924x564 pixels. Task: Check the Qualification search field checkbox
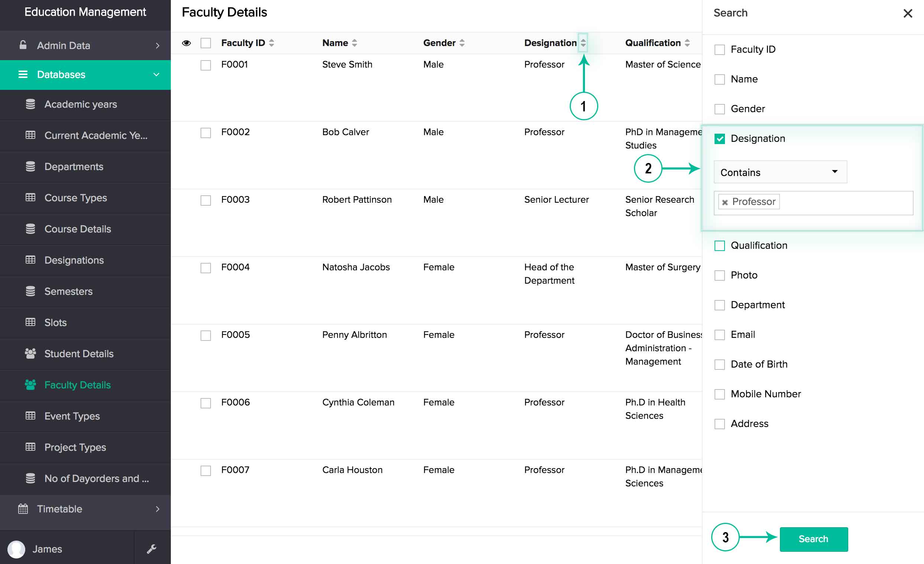[x=720, y=246]
